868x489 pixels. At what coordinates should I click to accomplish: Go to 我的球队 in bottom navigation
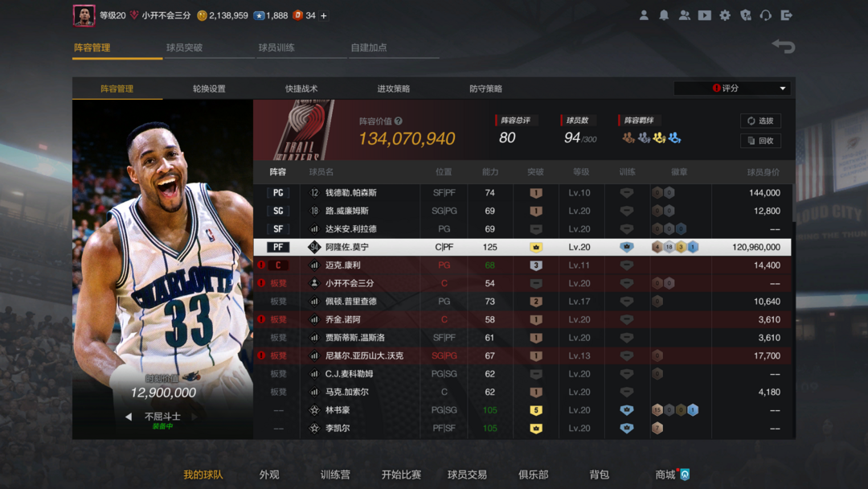click(x=203, y=475)
